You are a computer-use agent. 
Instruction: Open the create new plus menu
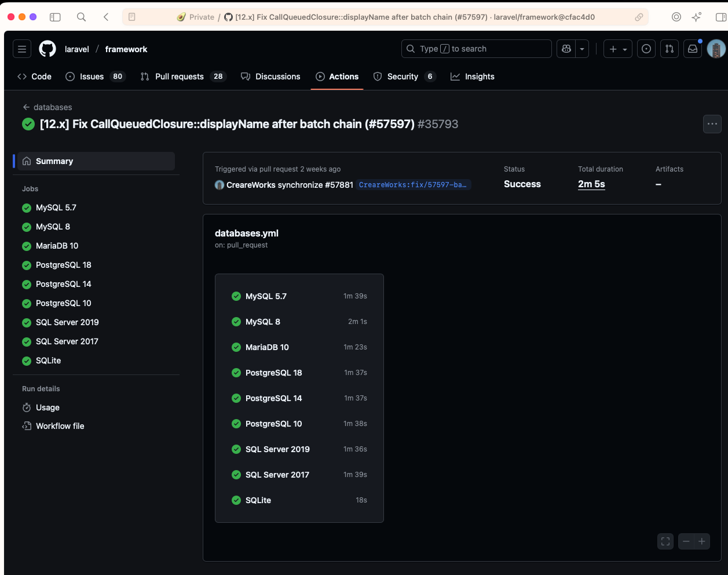(x=618, y=49)
